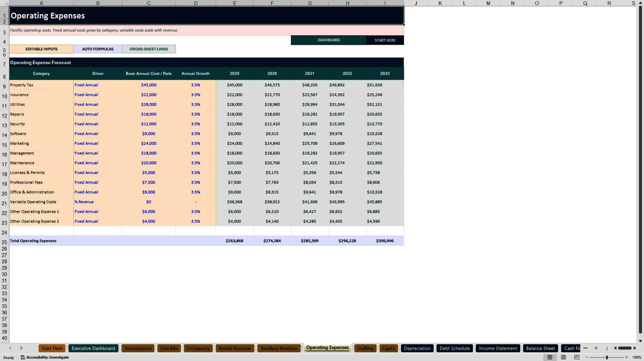Click the CROSS-SHEET LINKS legend cell
This screenshot has width=644, height=361.
click(x=149, y=49)
